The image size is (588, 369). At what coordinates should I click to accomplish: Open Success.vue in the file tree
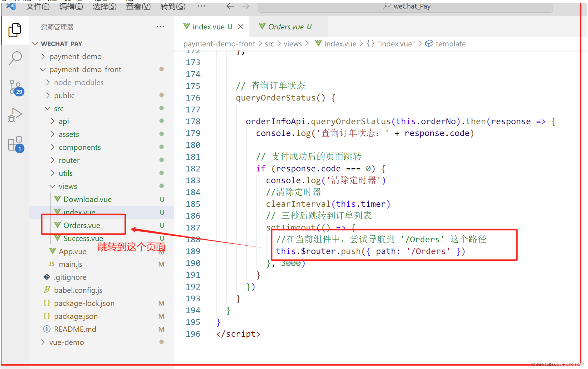point(101,238)
